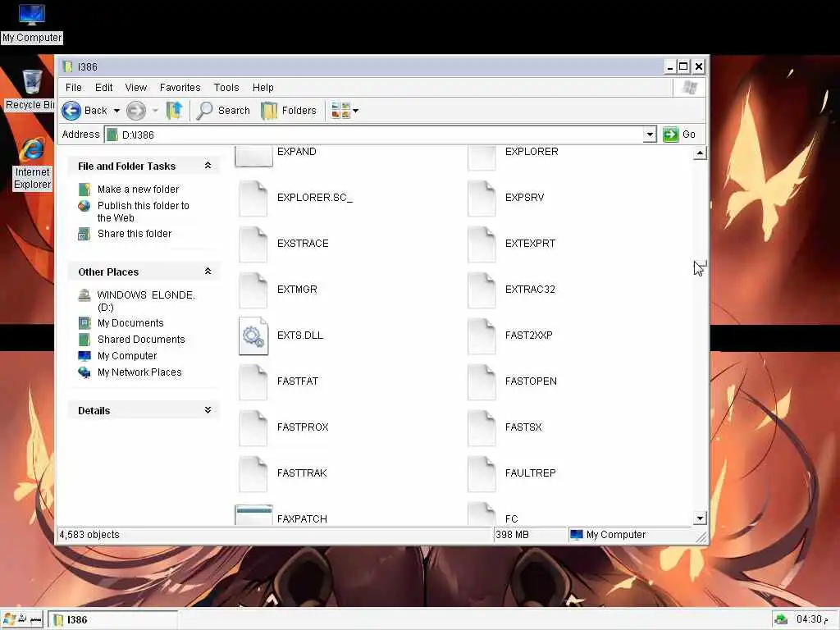Click the Forward arrow icon

(136, 111)
